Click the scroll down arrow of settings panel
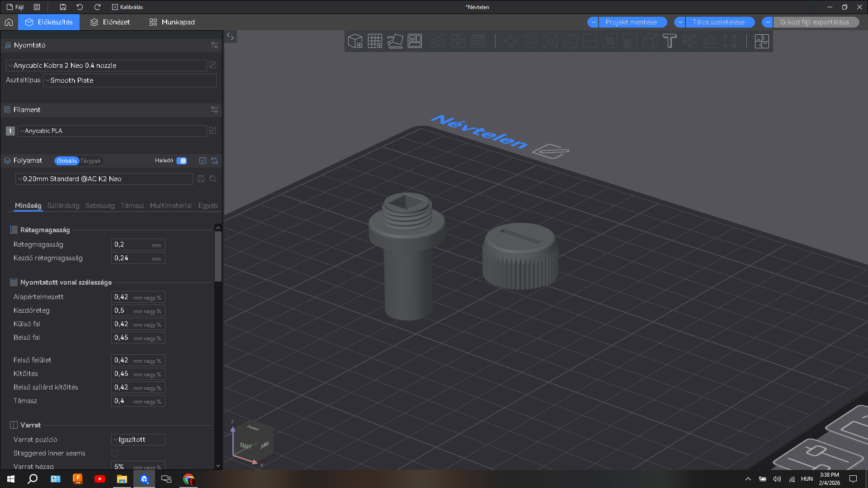Screen dimensions: 868x488 pos(218,466)
